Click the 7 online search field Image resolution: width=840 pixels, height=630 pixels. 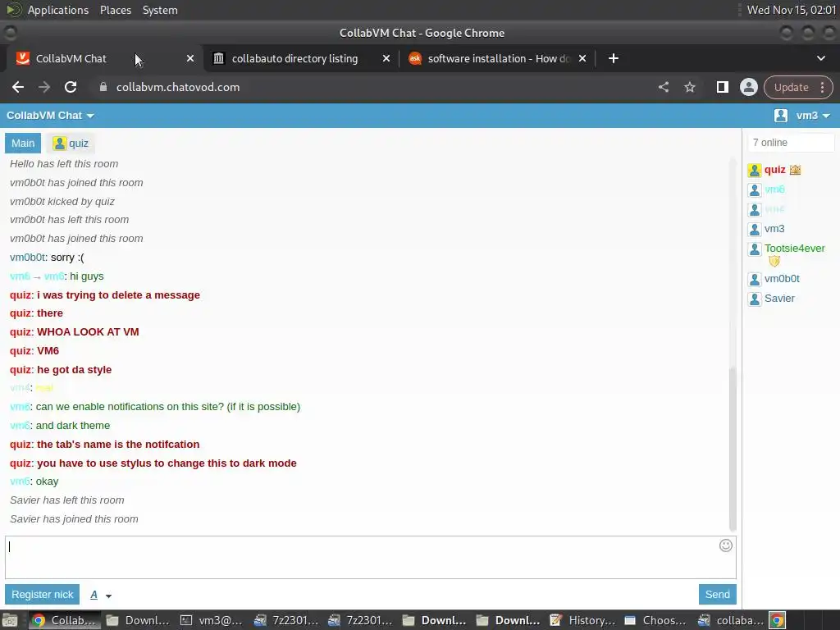click(x=791, y=143)
